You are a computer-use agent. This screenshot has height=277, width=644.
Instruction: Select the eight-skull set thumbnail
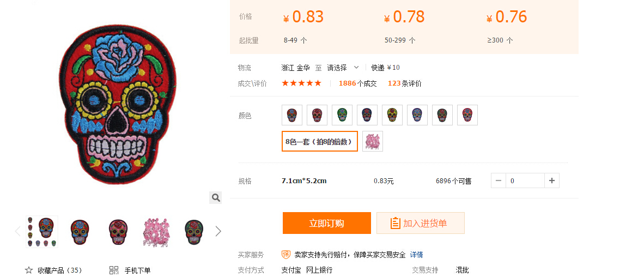click(x=42, y=232)
